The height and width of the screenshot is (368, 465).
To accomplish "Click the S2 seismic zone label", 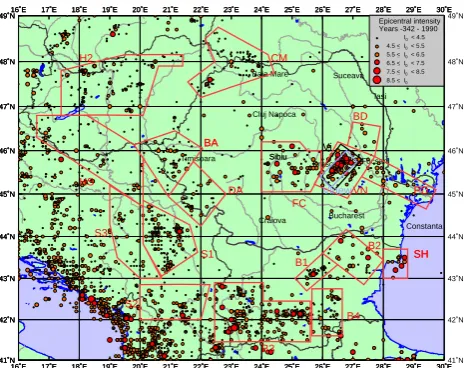I will pos(132,304).
